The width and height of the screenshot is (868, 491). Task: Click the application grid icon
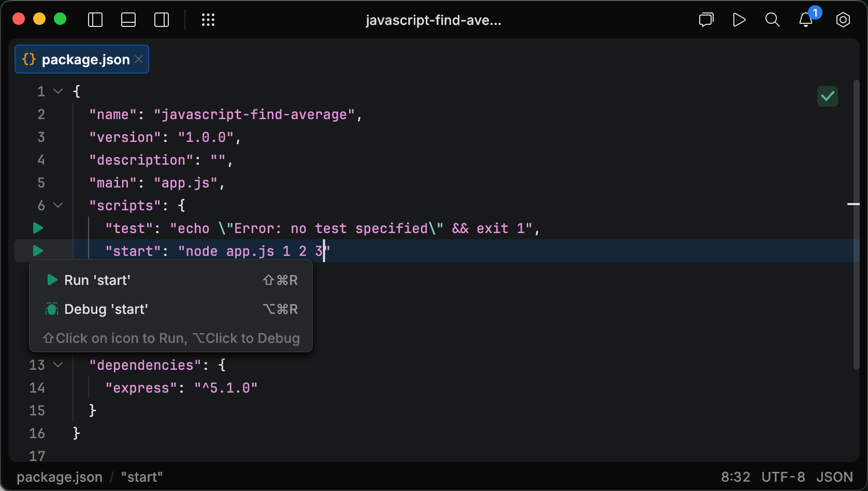[x=208, y=20]
